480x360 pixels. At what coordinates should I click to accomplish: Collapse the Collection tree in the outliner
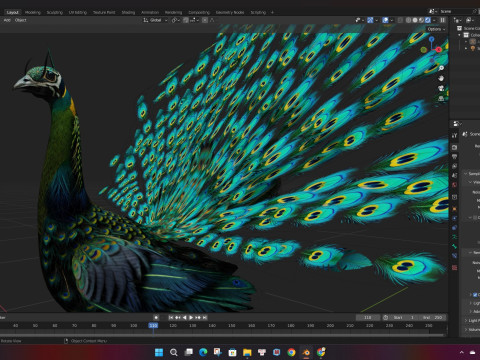(460, 35)
